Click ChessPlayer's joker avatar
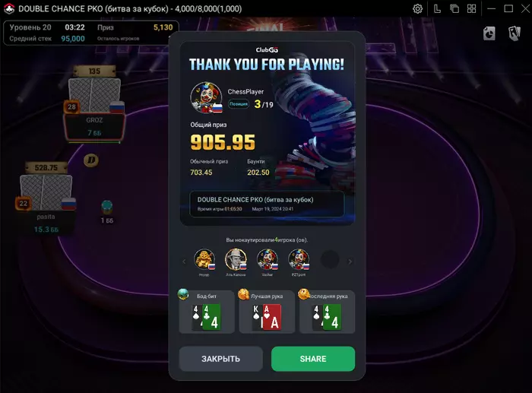Screen dimensions: 532x393 pos(206,97)
